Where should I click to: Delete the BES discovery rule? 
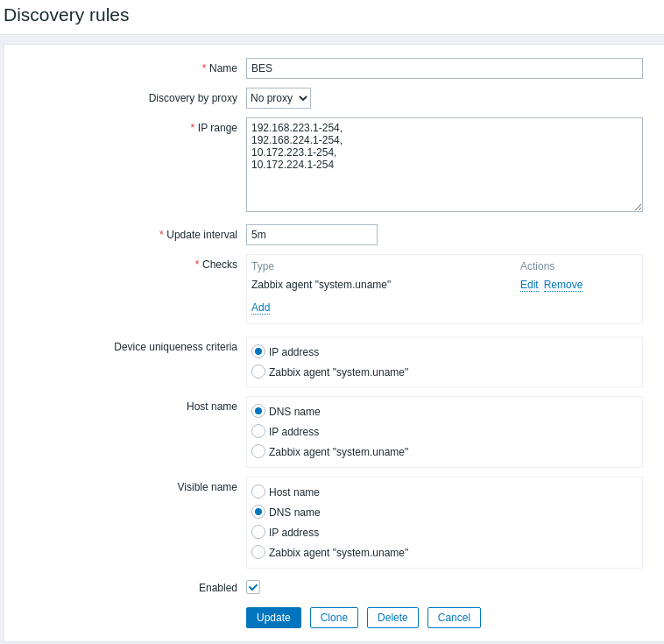pyautogui.click(x=392, y=618)
